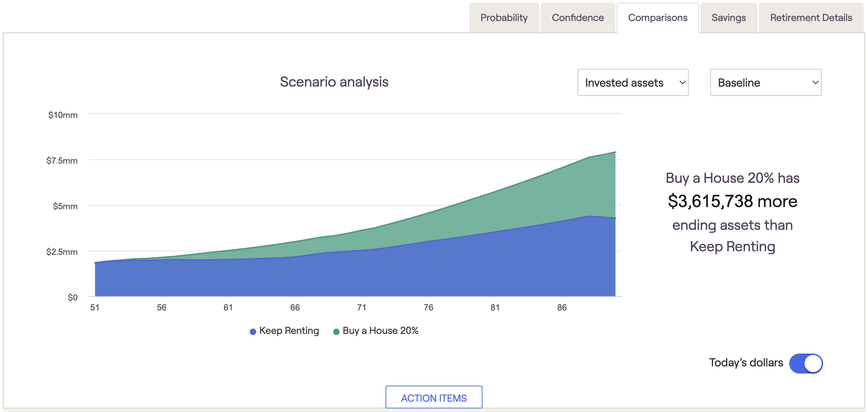Go to the Savings tab
This screenshot has width=868, height=412.
[729, 18]
